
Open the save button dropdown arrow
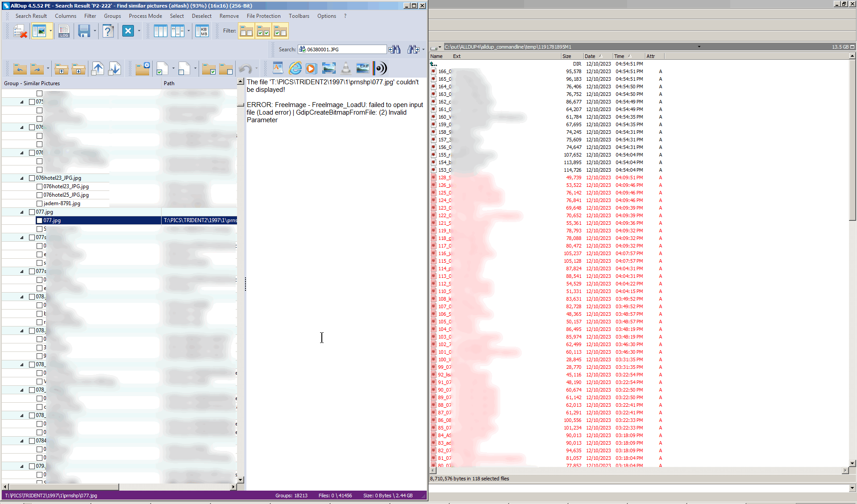pos(95,31)
